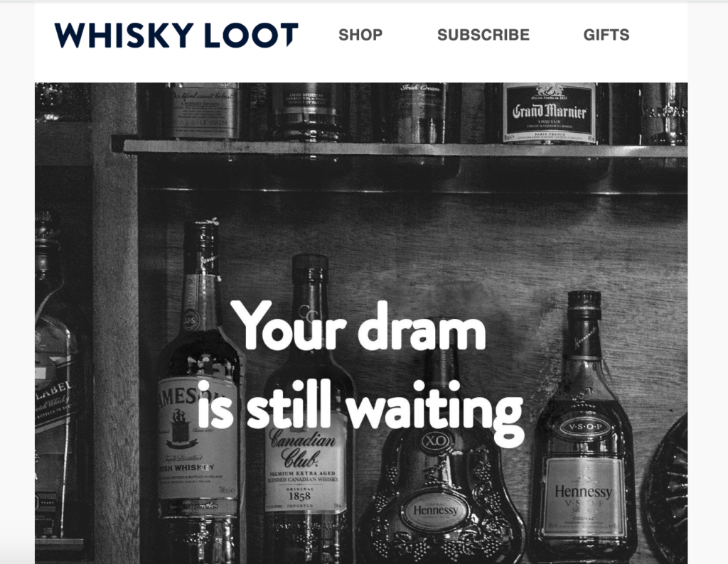Image resolution: width=728 pixels, height=564 pixels.
Task: Select the Canadian Club whisky bottle label
Action: (x=306, y=466)
